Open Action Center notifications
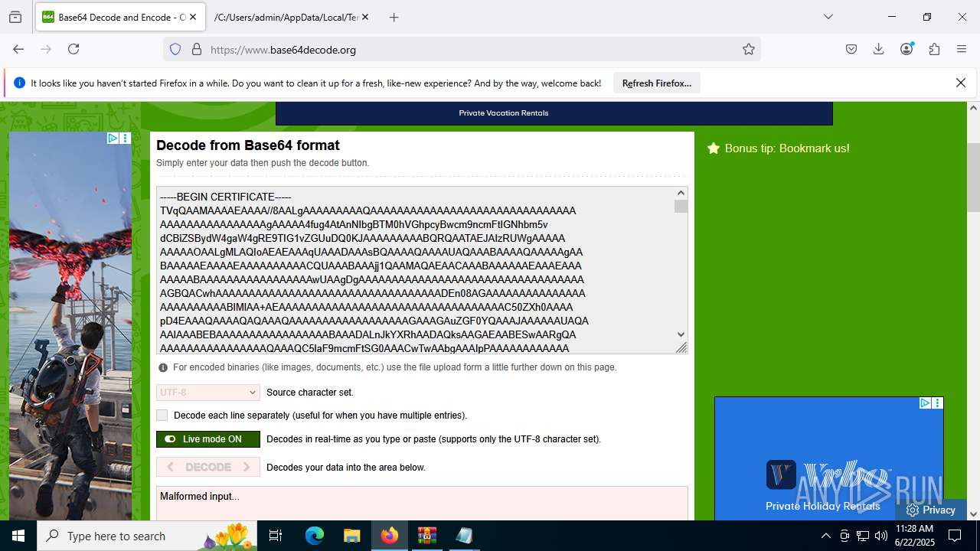This screenshot has width=980, height=551. pos(955,536)
